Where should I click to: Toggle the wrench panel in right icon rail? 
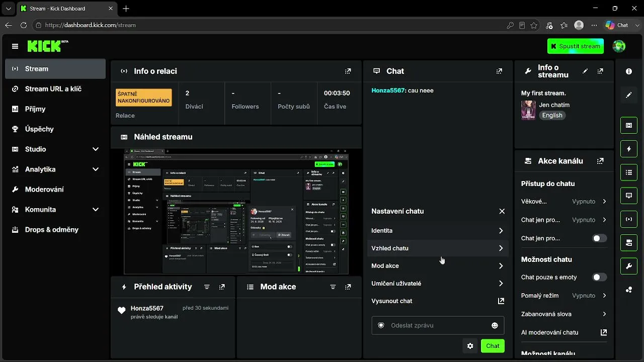629,266
